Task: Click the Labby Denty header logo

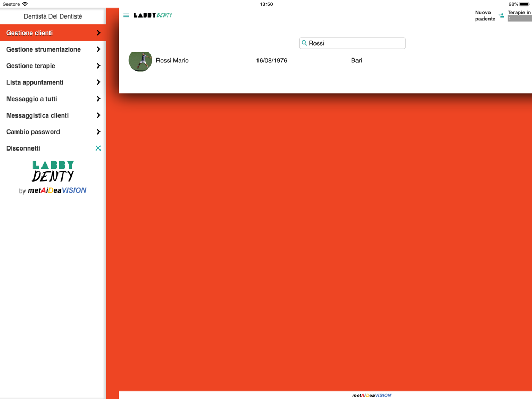Action: point(153,15)
